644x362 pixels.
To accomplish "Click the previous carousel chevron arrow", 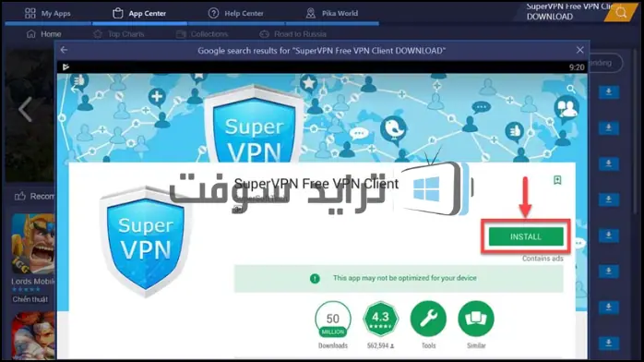I will tap(25, 109).
